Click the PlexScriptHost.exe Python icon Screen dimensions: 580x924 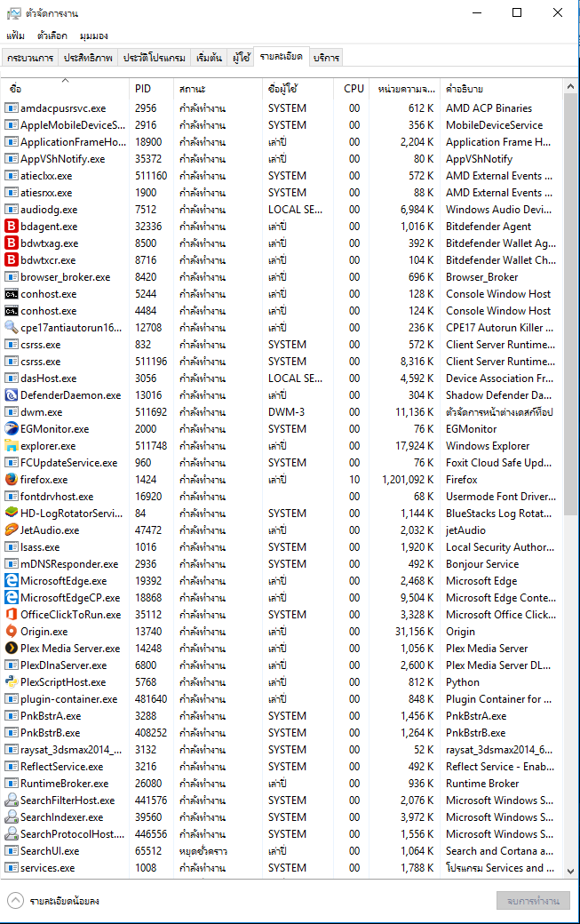pyautogui.click(x=12, y=681)
